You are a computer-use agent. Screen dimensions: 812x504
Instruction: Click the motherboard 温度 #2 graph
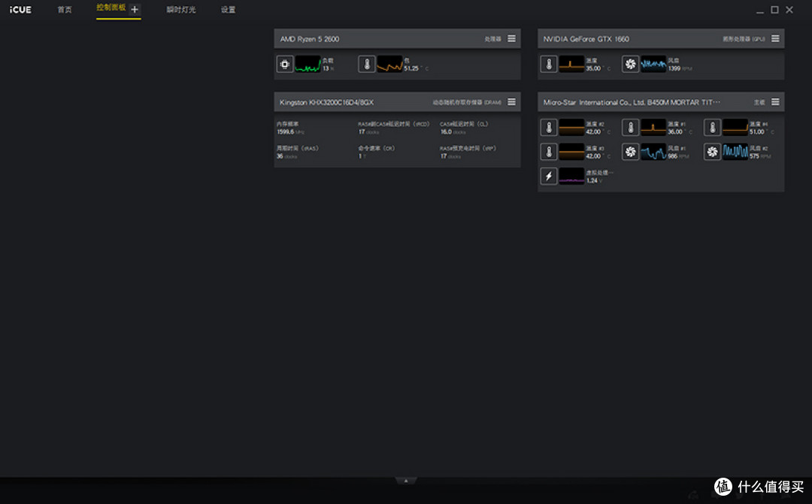571,127
